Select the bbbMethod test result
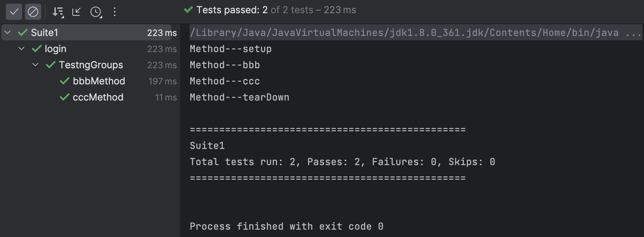644x237 pixels. coord(99,81)
